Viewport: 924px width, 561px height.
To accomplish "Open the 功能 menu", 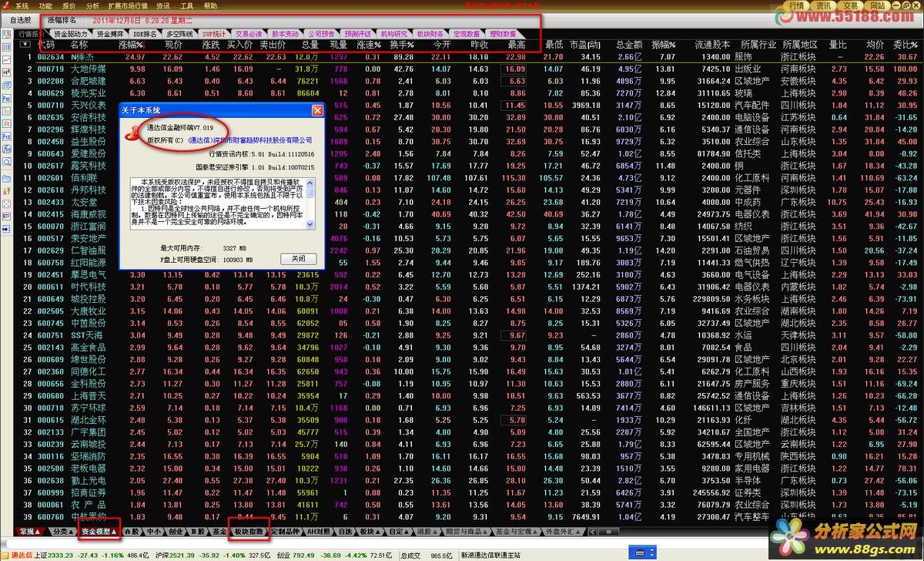I will pyautogui.click(x=45, y=5).
